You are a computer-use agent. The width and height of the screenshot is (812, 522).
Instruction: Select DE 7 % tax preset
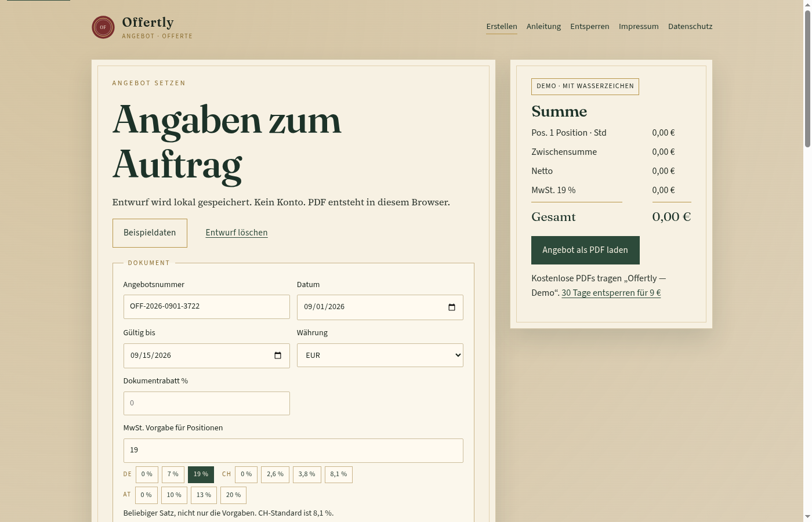173,474
